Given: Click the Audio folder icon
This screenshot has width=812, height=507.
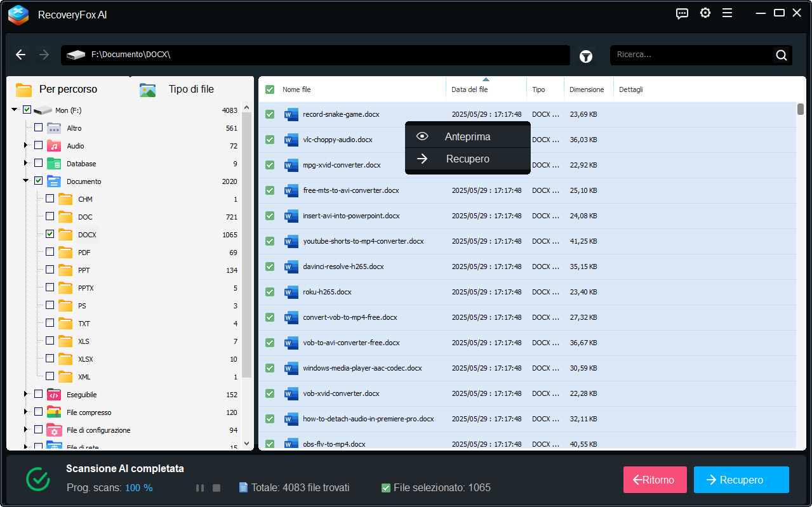Looking at the screenshot, I should (x=54, y=146).
